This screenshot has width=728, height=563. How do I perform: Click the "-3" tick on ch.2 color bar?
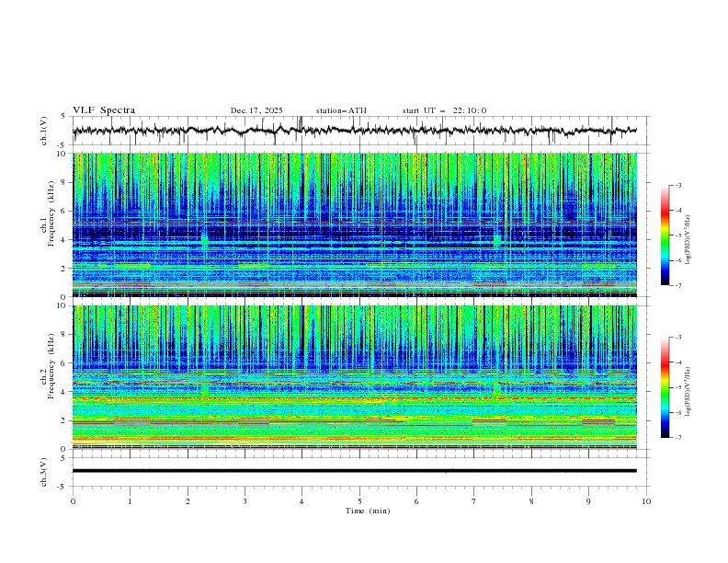pos(677,338)
